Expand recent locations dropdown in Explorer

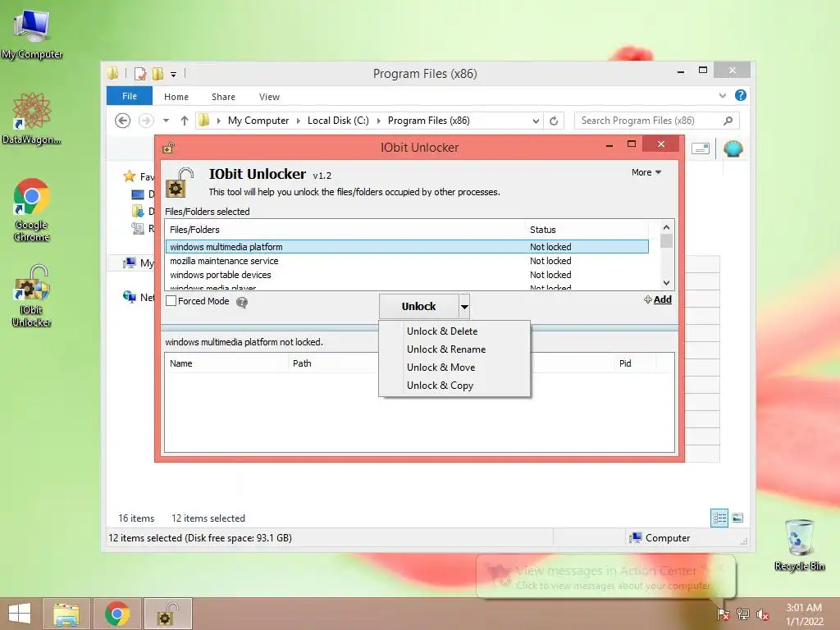(166, 121)
